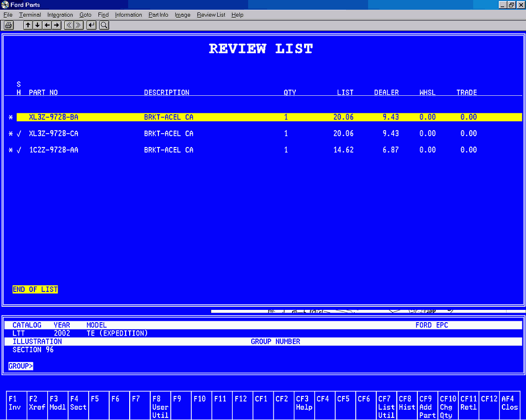Click list price 14.62
This screenshot has height=420, width=526.
pos(343,150)
